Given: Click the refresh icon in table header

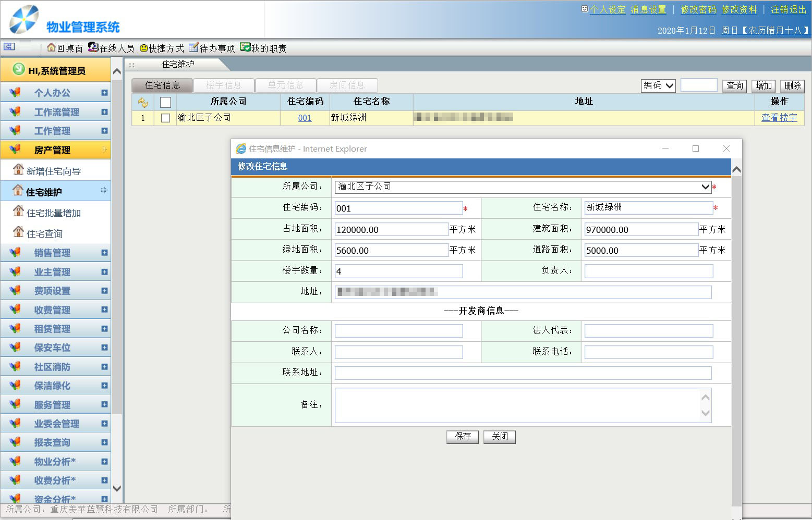Looking at the screenshot, I should click(x=143, y=102).
